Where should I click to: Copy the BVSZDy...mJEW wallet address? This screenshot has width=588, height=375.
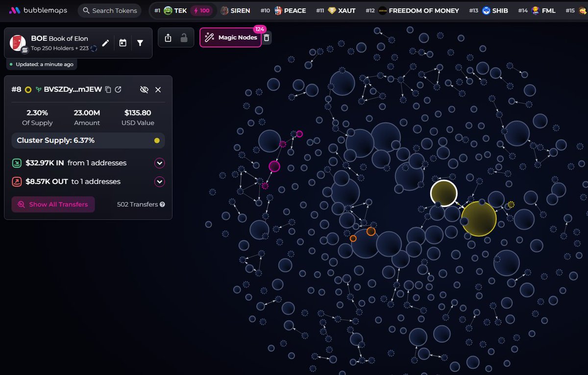pyautogui.click(x=108, y=90)
